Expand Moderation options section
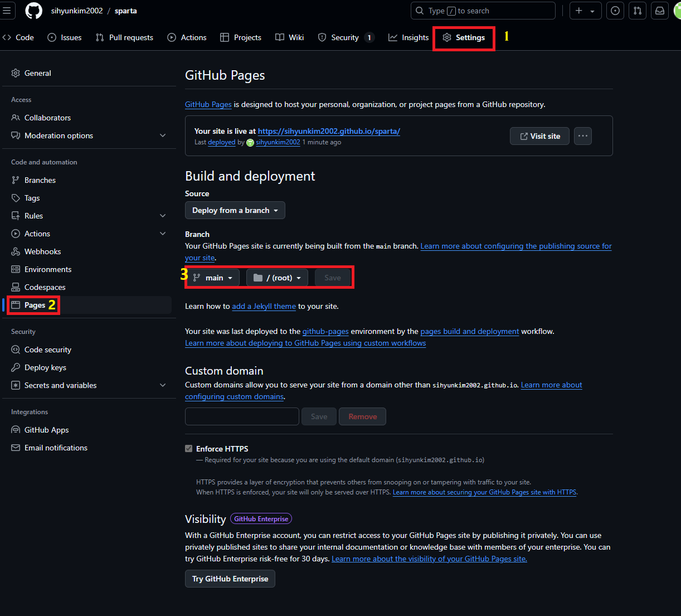The width and height of the screenshot is (681, 616). (89, 135)
